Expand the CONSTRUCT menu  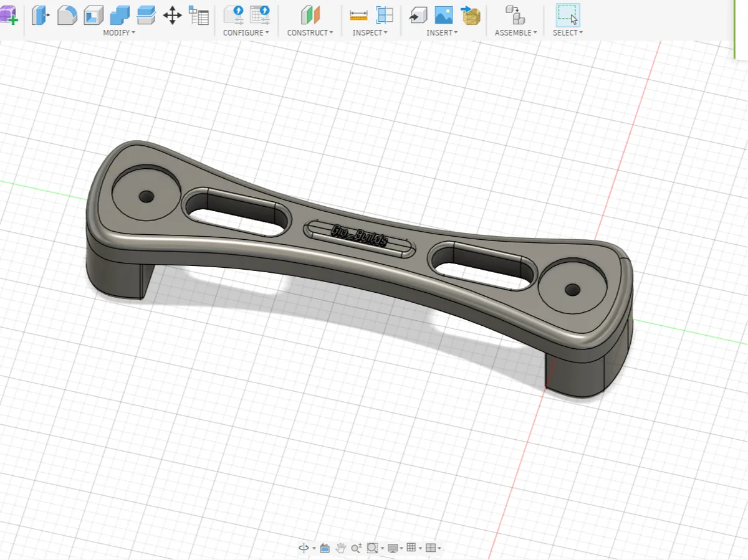310,32
